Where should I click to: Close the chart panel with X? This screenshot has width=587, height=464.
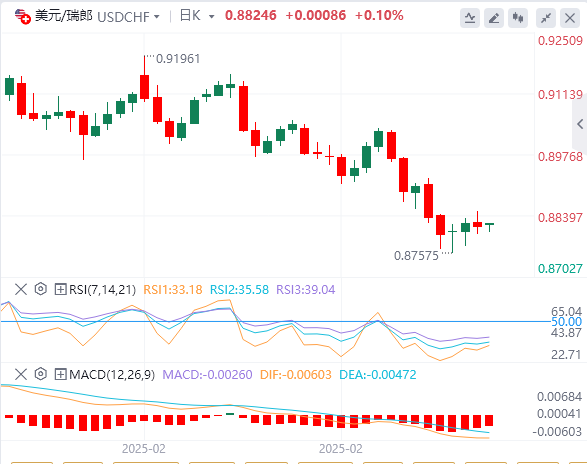570,18
